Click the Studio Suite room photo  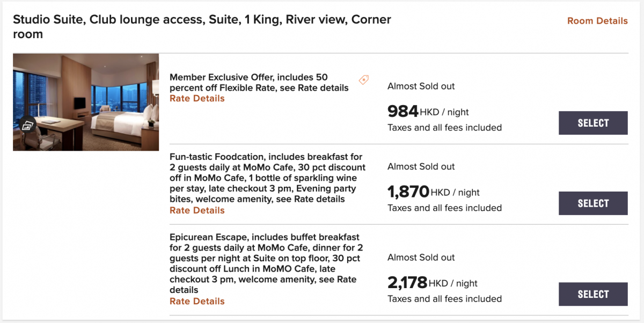(86, 102)
